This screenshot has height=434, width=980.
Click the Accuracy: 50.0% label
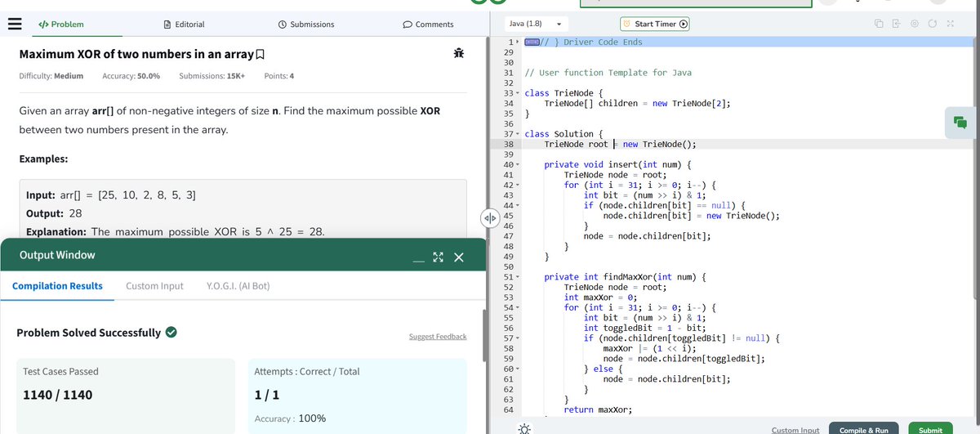click(131, 76)
